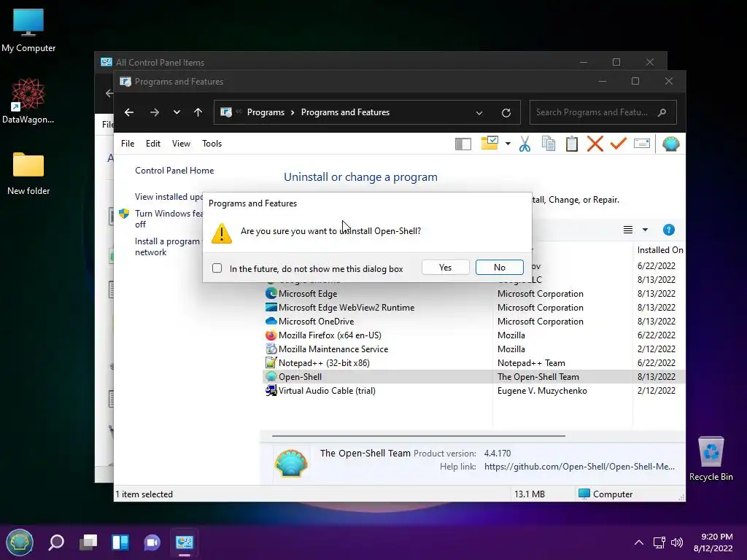The image size is (747, 560).
Task: Click the Refresh icon in address bar
Action: [x=506, y=113]
